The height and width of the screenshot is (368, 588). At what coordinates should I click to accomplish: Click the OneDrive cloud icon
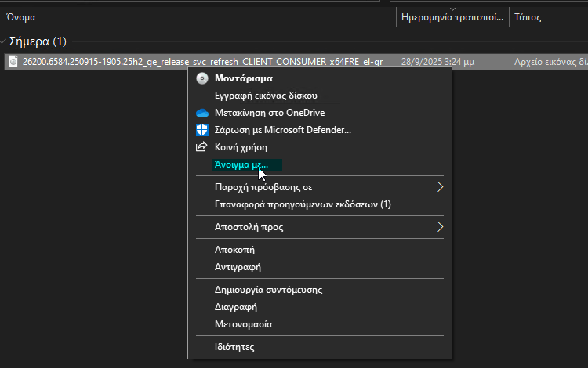click(x=202, y=113)
